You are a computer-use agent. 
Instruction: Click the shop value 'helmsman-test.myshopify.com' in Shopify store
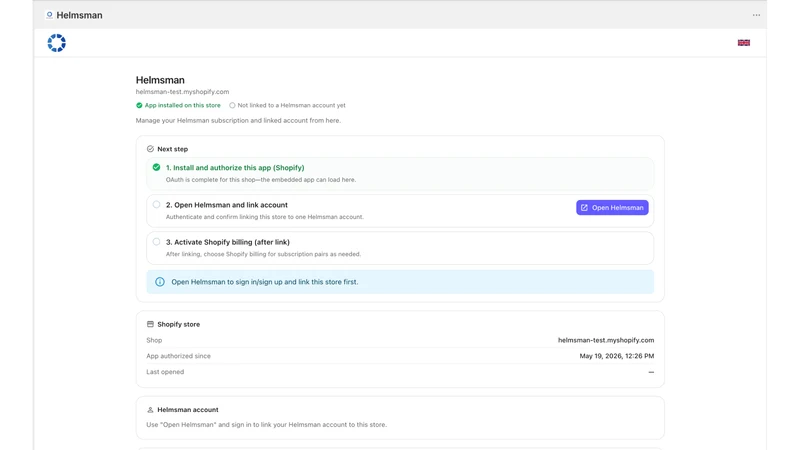point(606,340)
